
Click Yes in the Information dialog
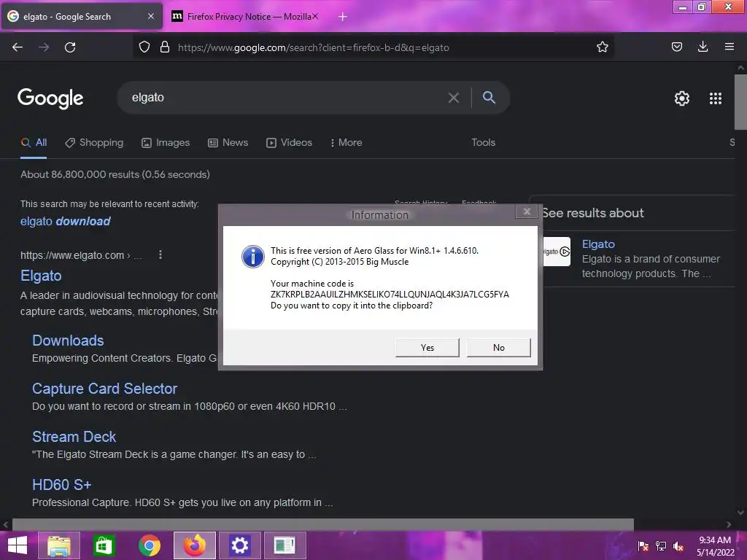pyautogui.click(x=427, y=348)
